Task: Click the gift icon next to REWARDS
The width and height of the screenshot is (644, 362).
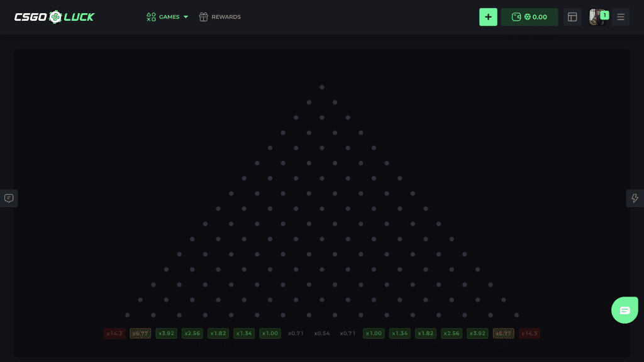Action: click(203, 17)
